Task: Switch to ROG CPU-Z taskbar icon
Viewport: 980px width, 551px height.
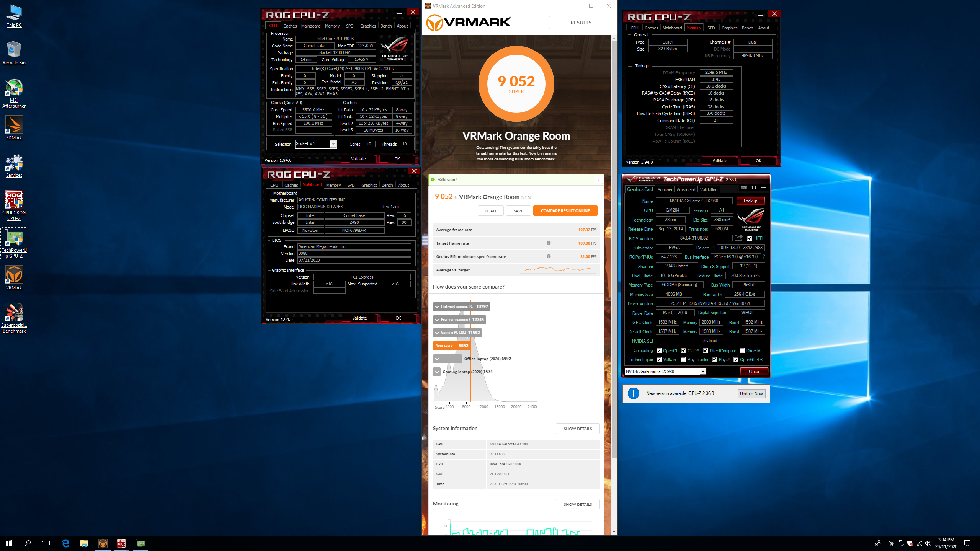Action: pos(122,543)
